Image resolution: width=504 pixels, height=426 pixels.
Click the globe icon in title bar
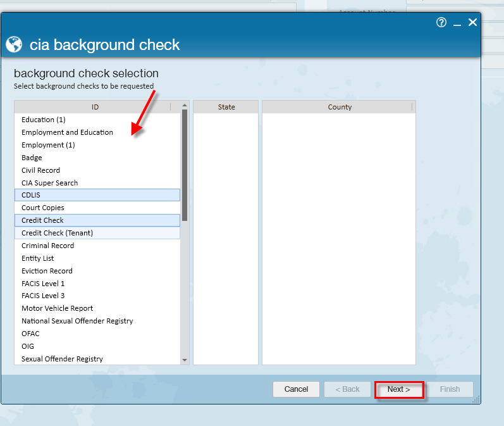[x=14, y=44]
